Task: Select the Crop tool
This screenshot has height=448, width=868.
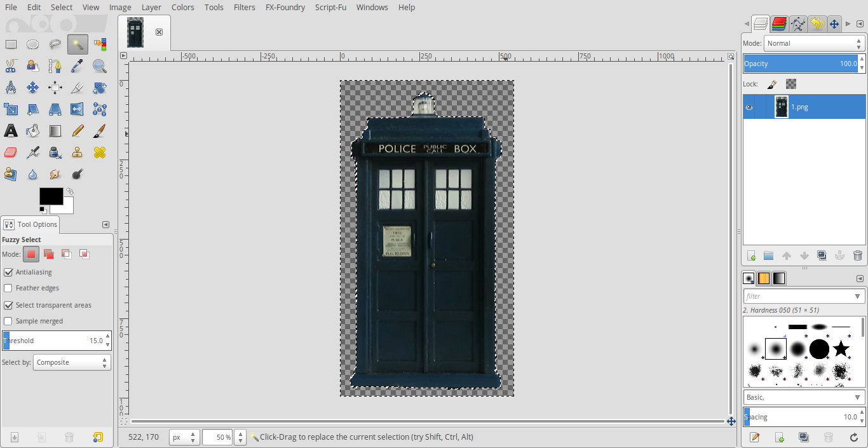Action: pyautogui.click(x=78, y=87)
